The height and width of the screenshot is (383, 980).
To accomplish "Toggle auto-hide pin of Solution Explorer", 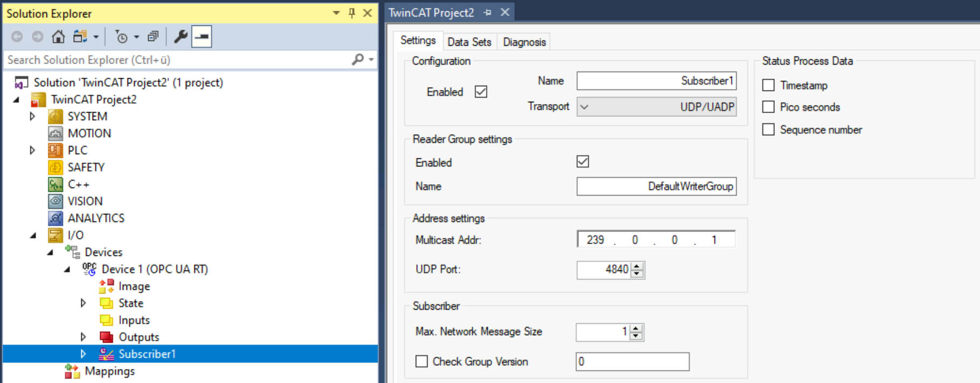I will tap(352, 13).
